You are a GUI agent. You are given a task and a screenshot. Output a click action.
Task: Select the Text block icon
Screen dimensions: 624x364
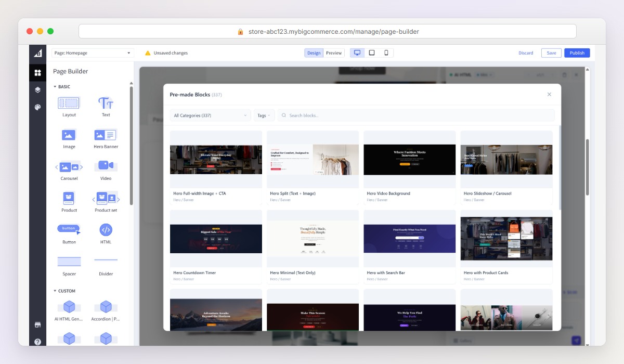click(106, 103)
